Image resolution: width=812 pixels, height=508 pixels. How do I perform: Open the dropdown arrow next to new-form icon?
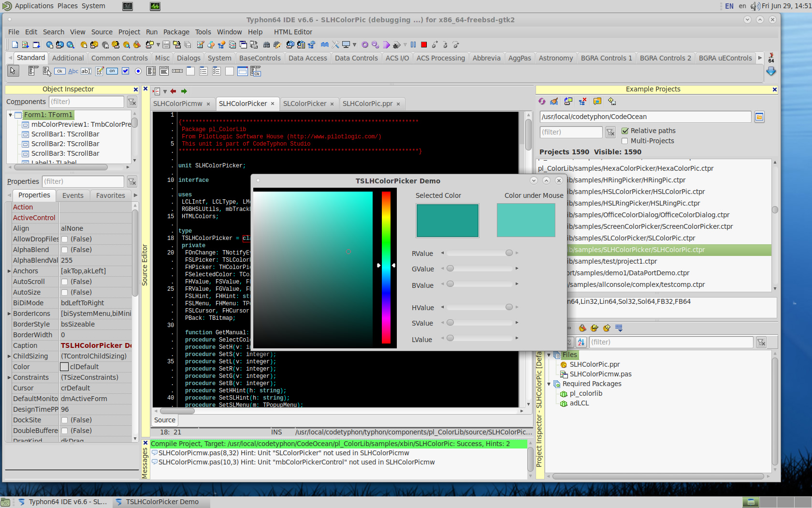point(158,45)
